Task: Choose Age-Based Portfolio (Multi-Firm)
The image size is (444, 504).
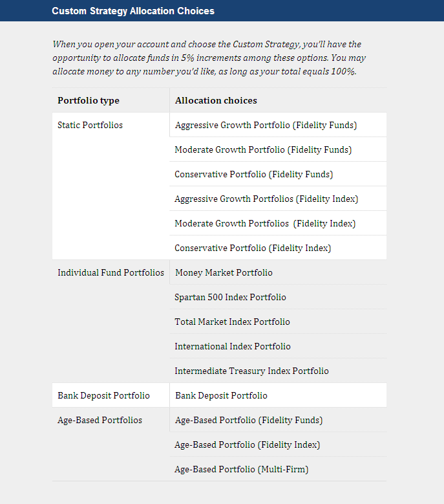Action: tap(242, 469)
